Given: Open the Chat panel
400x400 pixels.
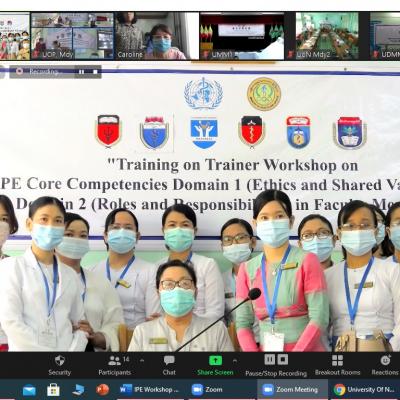Looking at the screenshot, I should click(x=169, y=365).
